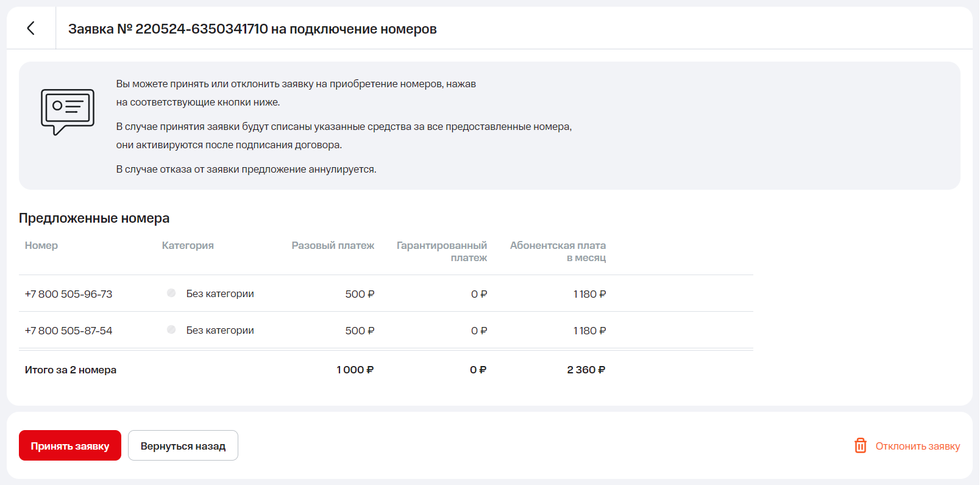The height and width of the screenshot is (485, 980).
Task: Click the Итого за 2 номера row label
Action: 71,370
